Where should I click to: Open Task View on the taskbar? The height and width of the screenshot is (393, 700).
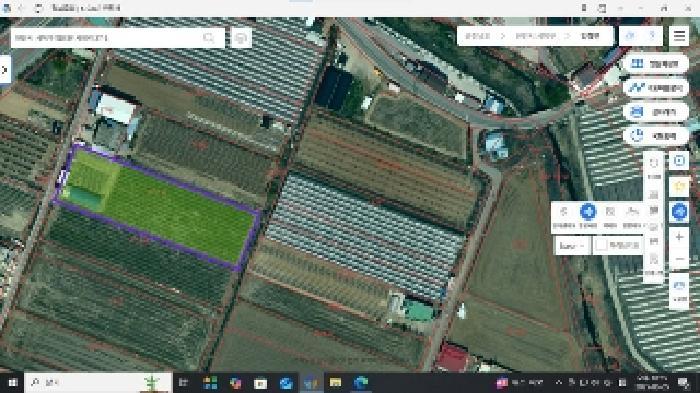coord(183,383)
